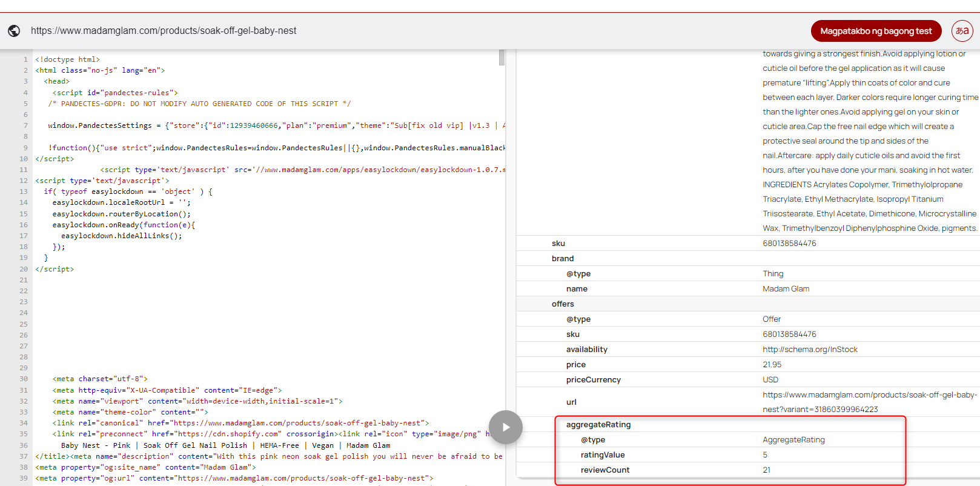
Task: Click the priceCurrency value USD
Action: click(x=770, y=380)
